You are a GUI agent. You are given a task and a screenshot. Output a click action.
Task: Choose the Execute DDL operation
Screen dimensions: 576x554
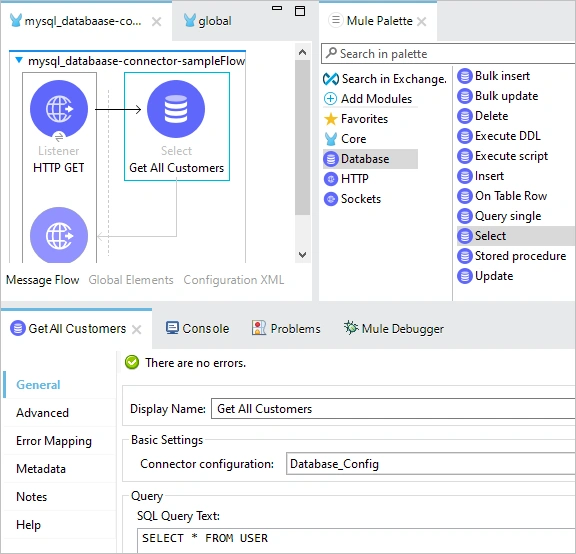(499, 136)
